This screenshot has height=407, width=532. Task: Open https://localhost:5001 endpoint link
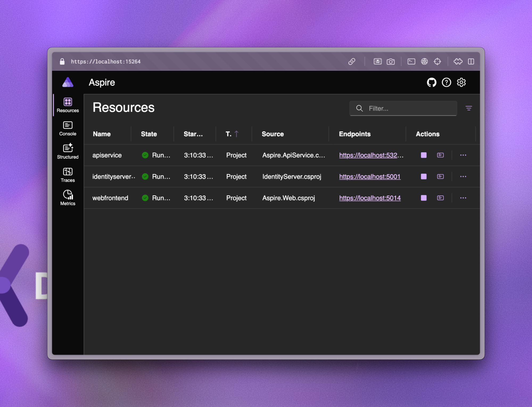pyautogui.click(x=370, y=177)
